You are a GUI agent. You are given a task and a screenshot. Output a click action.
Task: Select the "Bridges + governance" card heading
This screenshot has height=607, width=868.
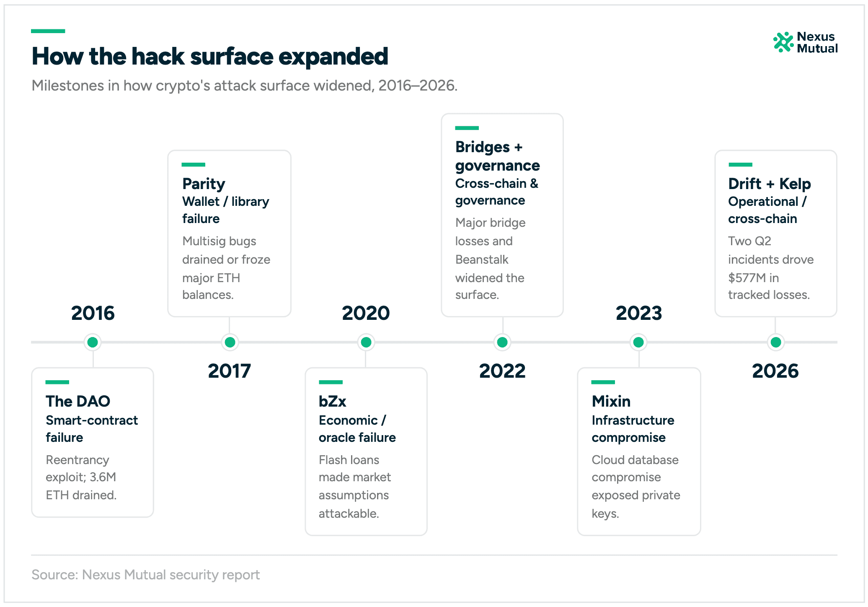pyautogui.click(x=498, y=156)
